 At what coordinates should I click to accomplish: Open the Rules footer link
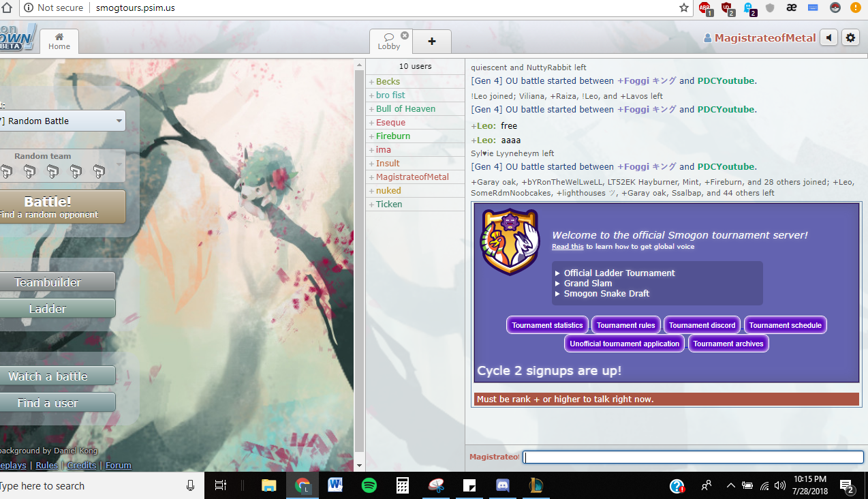click(x=47, y=465)
